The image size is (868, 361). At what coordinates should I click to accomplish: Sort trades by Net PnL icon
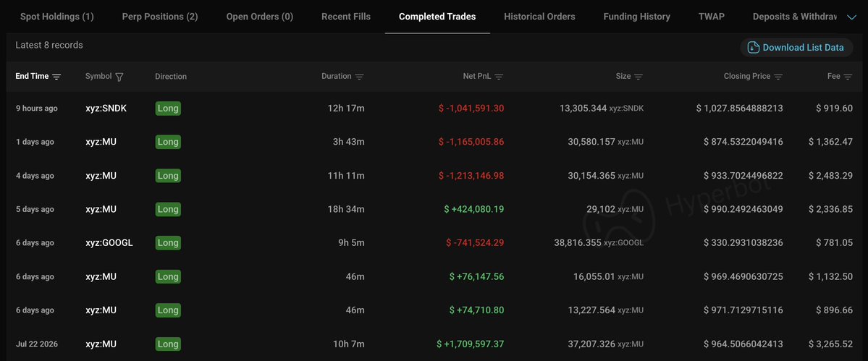click(499, 77)
